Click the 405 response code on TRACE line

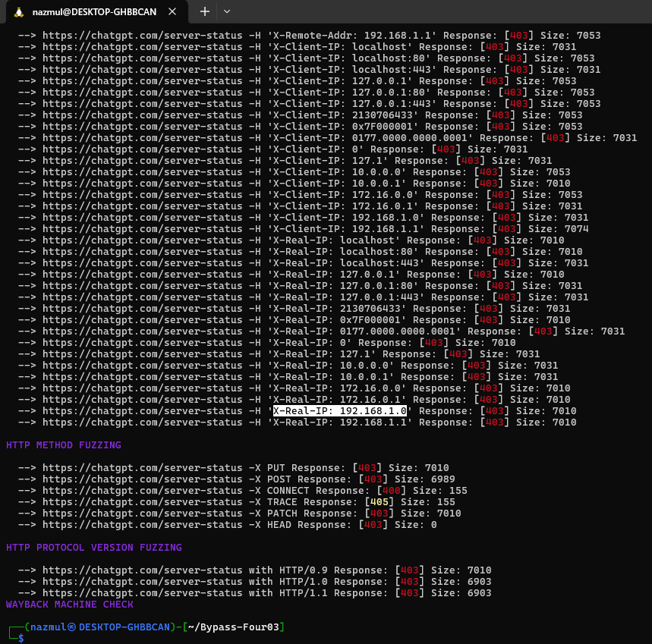[379, 502]
